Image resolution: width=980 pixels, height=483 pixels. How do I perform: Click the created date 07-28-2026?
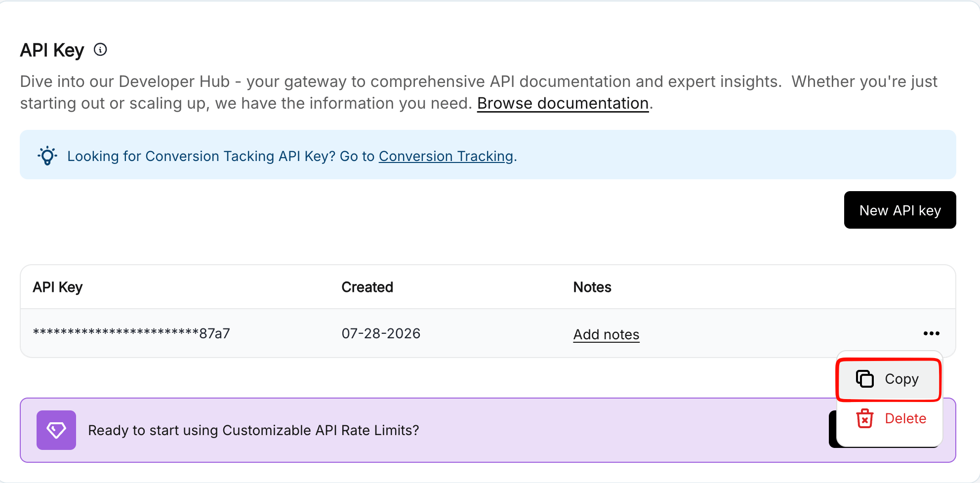click(x=381, y=333)
